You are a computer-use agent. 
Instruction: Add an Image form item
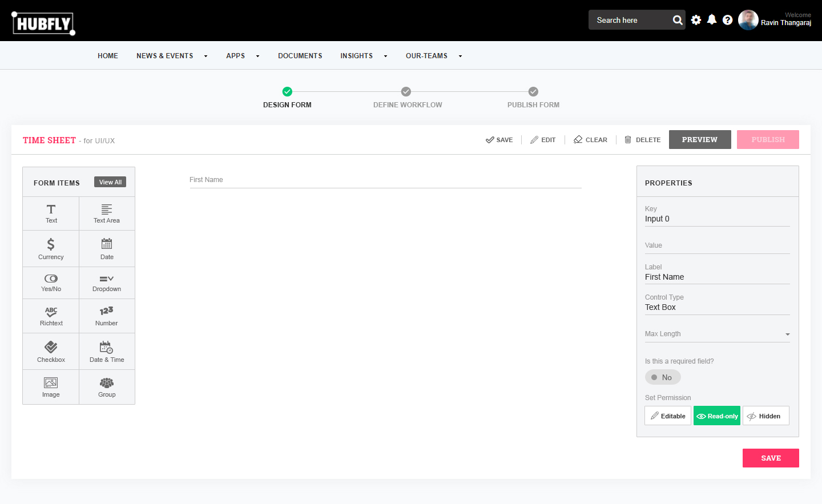[x=51, y=387]
